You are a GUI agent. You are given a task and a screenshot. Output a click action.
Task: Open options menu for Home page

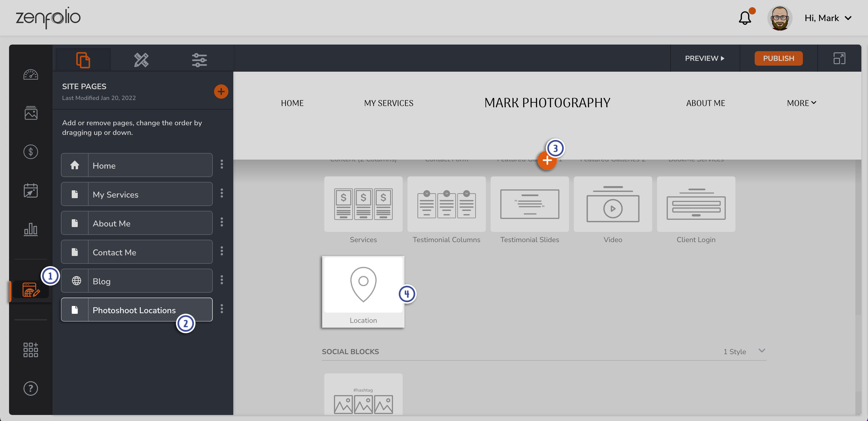point(222,164)
